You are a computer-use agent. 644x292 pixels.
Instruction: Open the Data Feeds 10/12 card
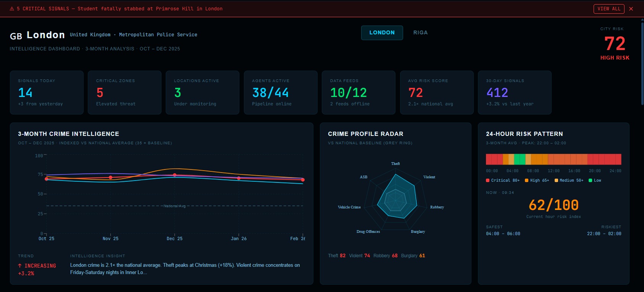(x=358, y=92)
